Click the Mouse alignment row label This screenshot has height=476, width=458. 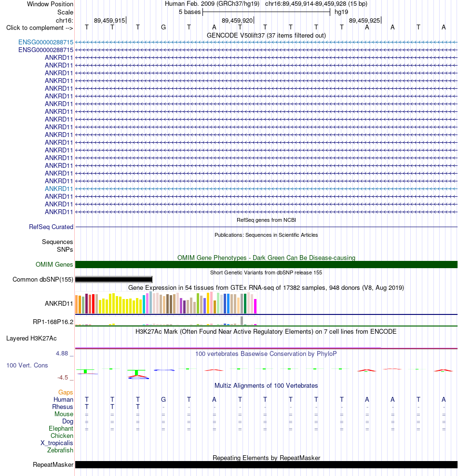[x=64, y=414]
